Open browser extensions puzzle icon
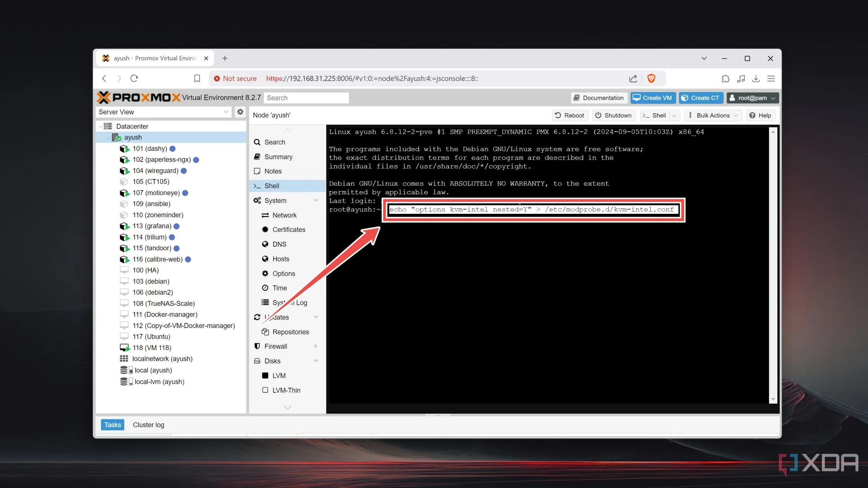The image size is (868, 488). click(725, 79)
